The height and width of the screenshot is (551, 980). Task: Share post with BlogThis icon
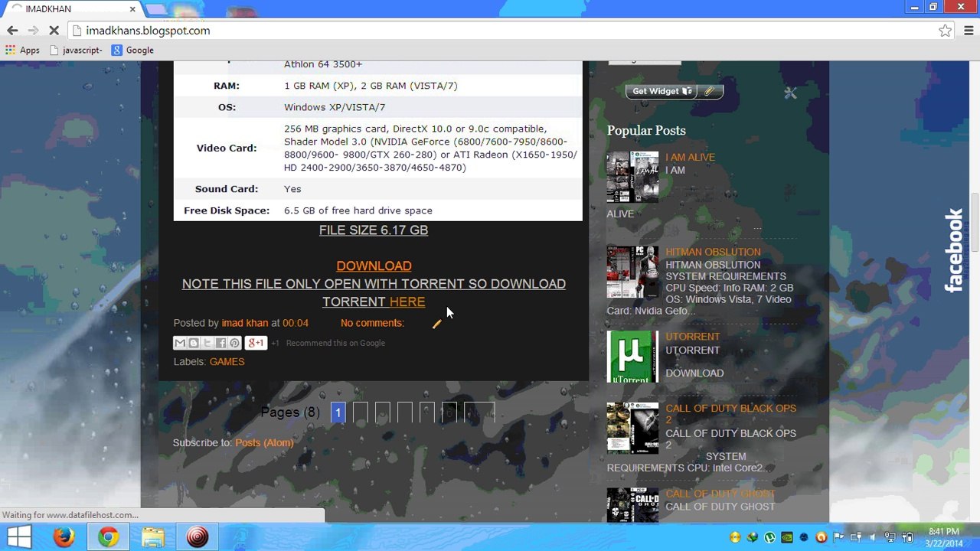point(194,343)
